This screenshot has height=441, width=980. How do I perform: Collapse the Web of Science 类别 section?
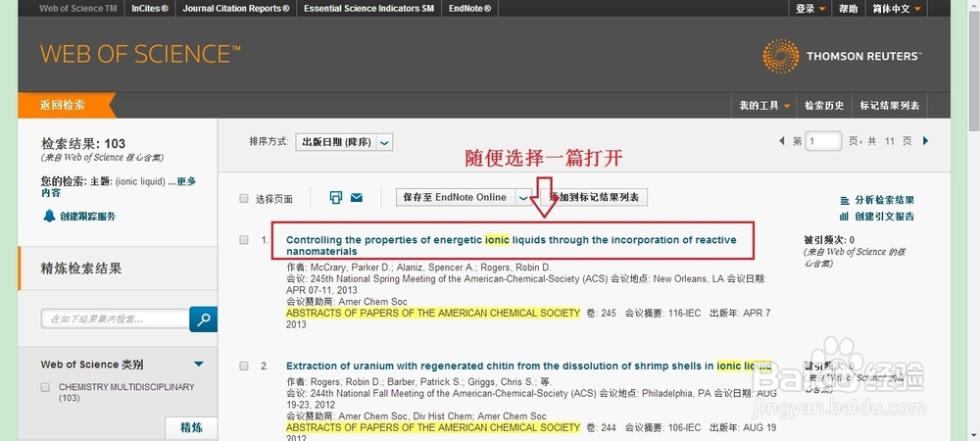click(x=199, y=365)
